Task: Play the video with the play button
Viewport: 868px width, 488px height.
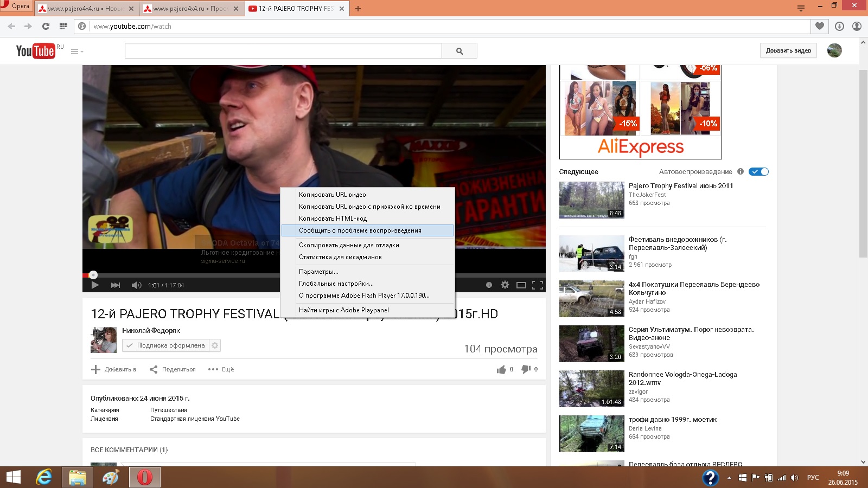Action: [x=95, y=285]
